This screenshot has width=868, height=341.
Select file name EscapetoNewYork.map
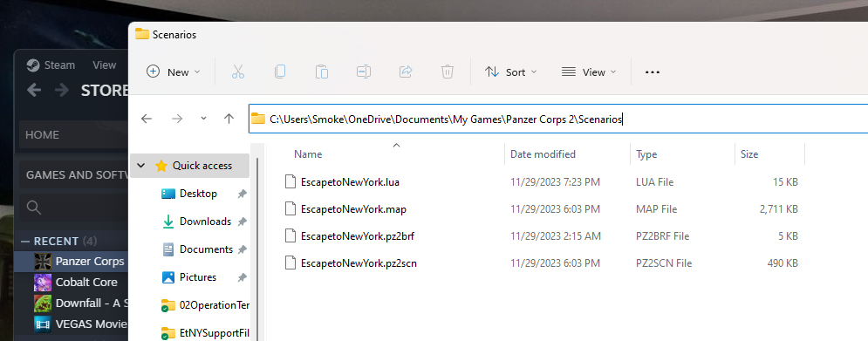pos(354,208)
